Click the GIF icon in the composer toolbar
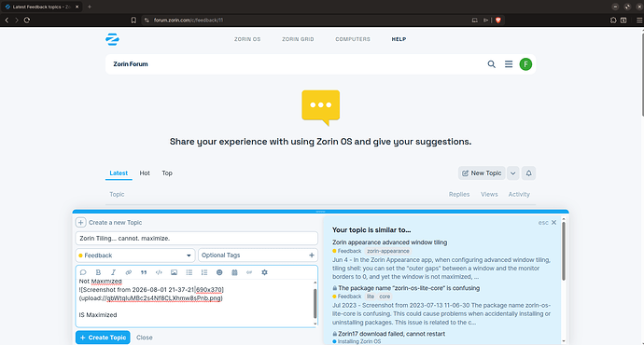The width and height of the screenshot is (644, 345). [x=249, y=272]
